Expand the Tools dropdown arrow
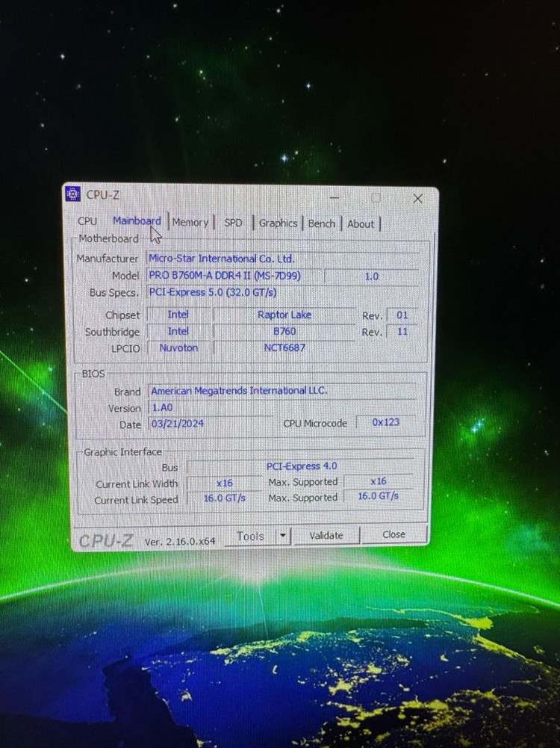Image resolution: width=560 pixels, height=748 pixels. [283, 536]
